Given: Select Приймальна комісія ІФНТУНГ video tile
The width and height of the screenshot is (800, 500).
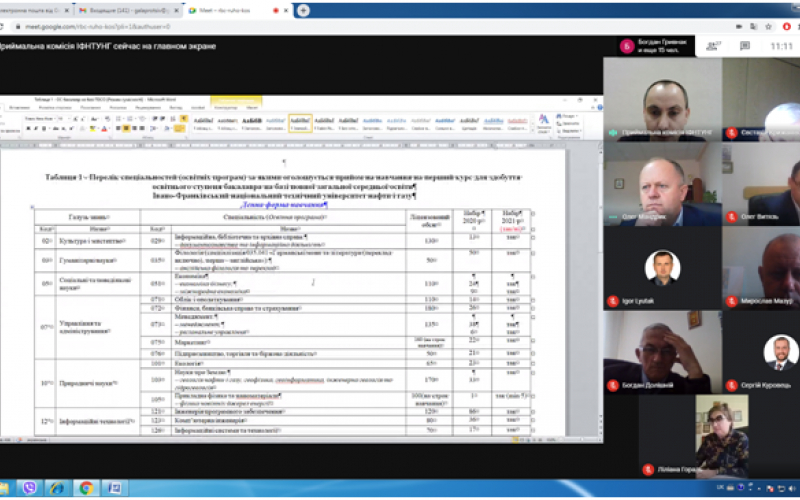Looking at the screenshot, I should point(662,99).
